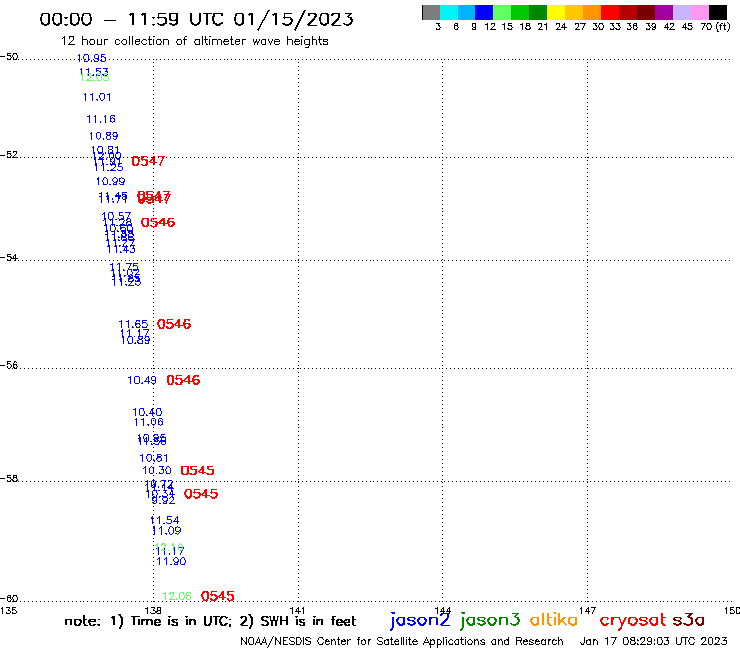Click the subtitle "12 hour collection of altimeter wave heights"
This screenshot has width=740, height=650.
(x=194, y=41)
